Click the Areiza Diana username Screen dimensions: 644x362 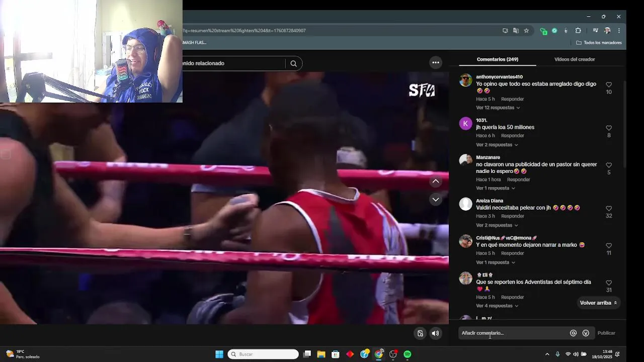(490, 201)
